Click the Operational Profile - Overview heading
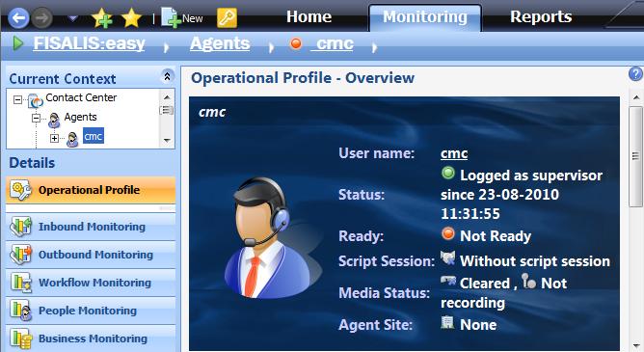The width and height of the screenshot is (644, 352). point(303,77)
